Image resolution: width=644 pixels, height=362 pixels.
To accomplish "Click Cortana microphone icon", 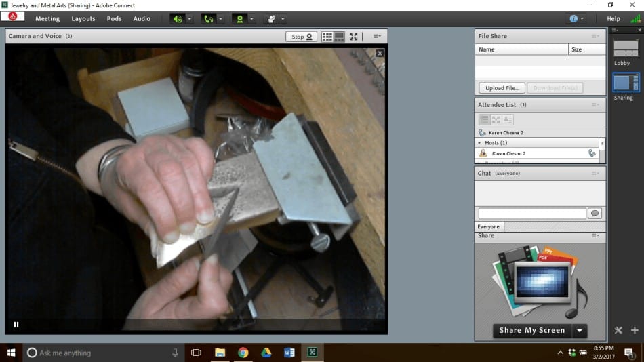I will [175, 353].
